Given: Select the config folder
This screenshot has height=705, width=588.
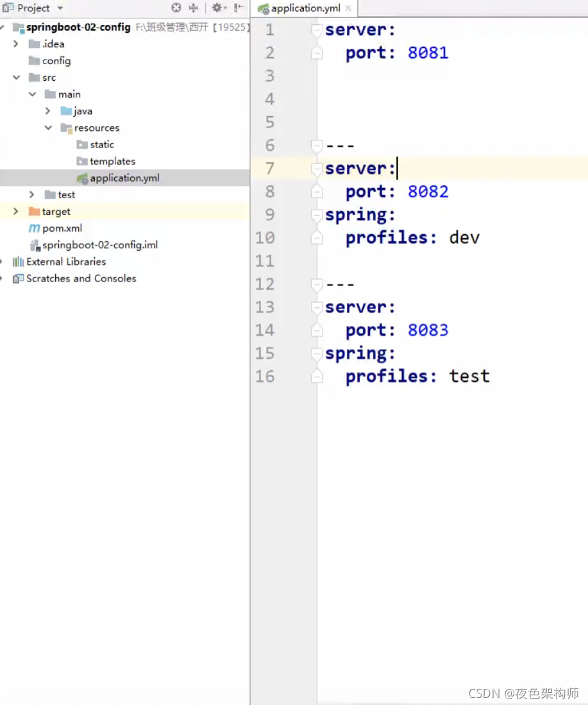Looking at the screenshot, I should click(x=56, y=61).
